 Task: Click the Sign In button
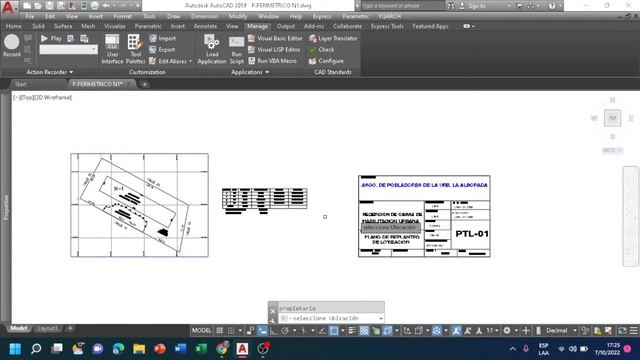pyautogui.click(x=473, y=6)
